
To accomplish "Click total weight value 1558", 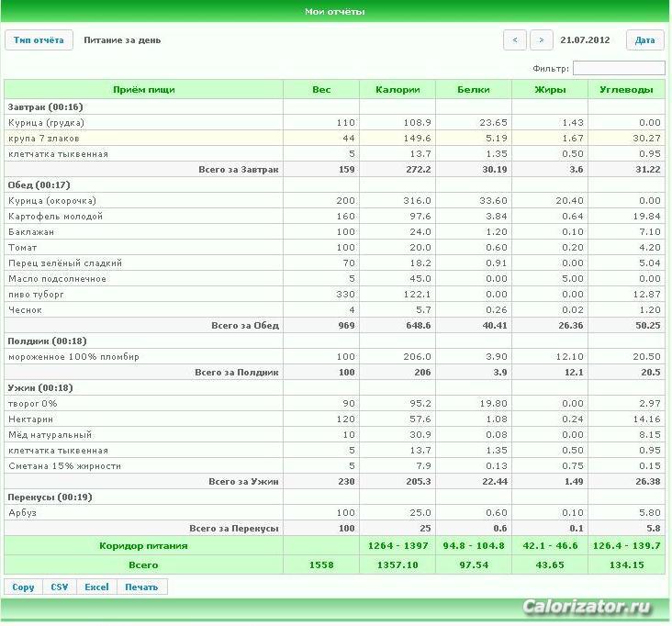I will (321, 565).
